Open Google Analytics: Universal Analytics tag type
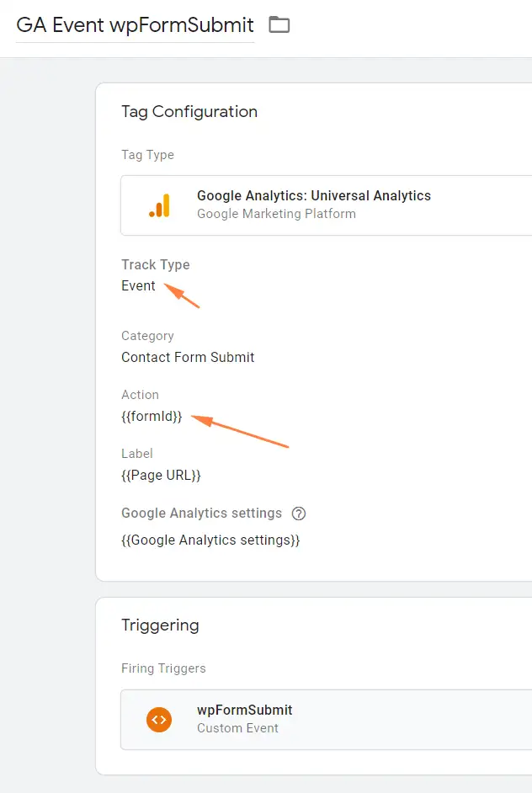The image size is (532, 793). pos(313,195)
